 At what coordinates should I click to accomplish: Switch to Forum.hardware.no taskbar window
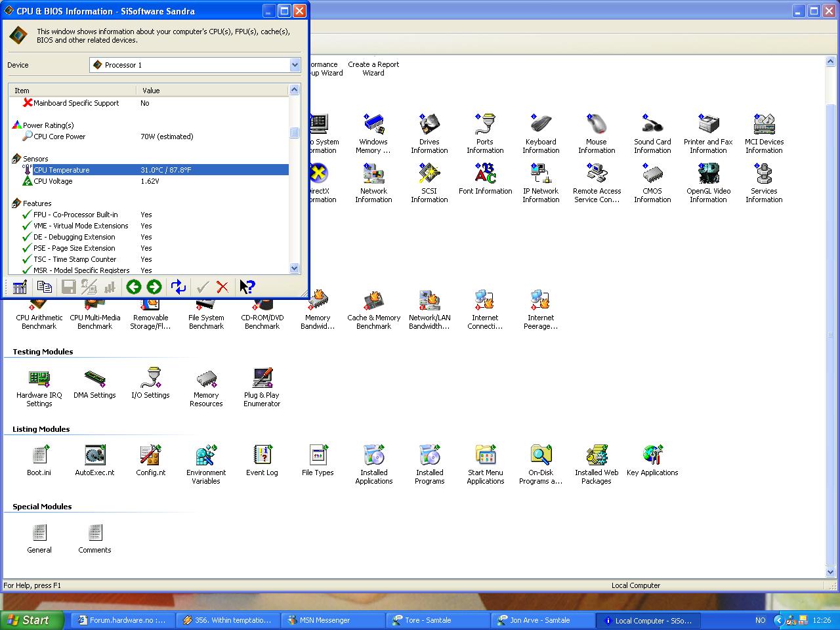click(x=123, y=620)
